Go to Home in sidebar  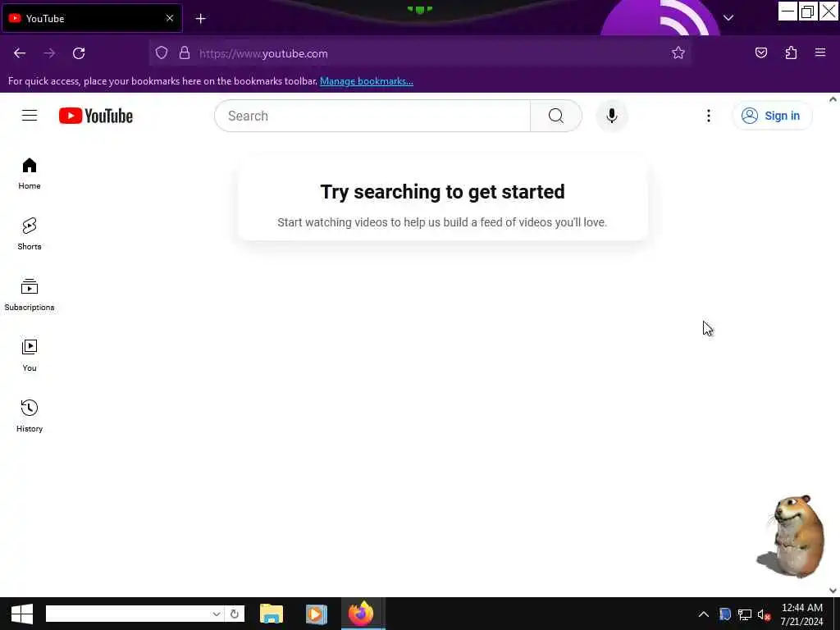[x=30, y=174]
